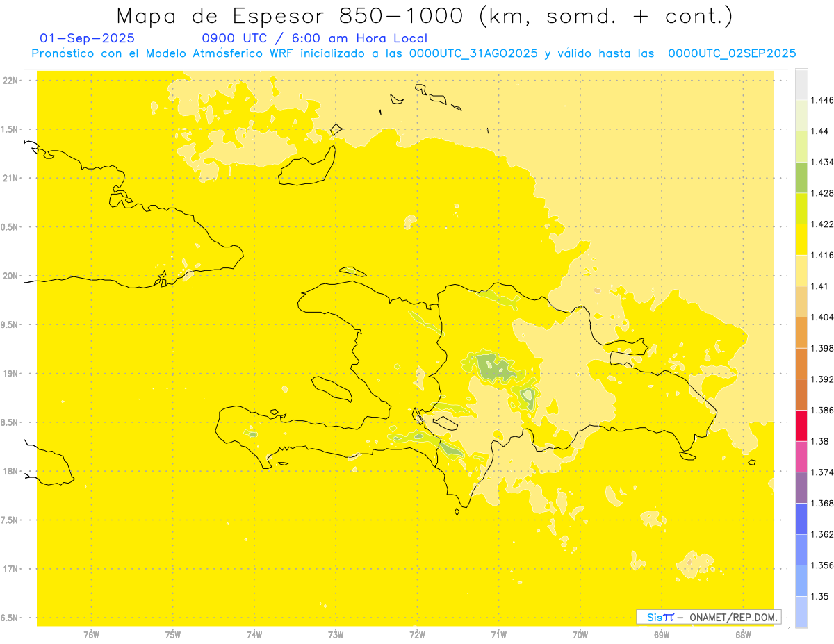Viewport: 834px width, 644px height.
Task: Click the '71W' longitude label
Action: tap(498, 636)
